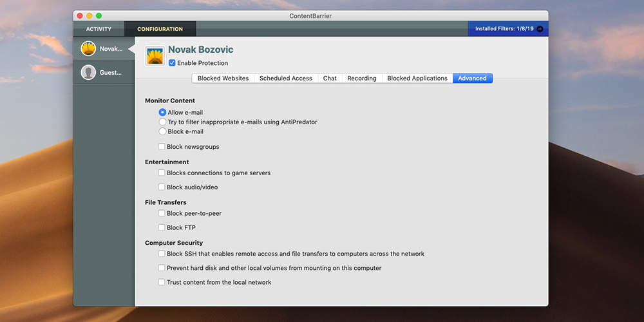This screenshot has width=644, height=322.
Task: Check Prevent hard disk volumes from mounting
Action: pyautogui.click(x=162, y=268)
